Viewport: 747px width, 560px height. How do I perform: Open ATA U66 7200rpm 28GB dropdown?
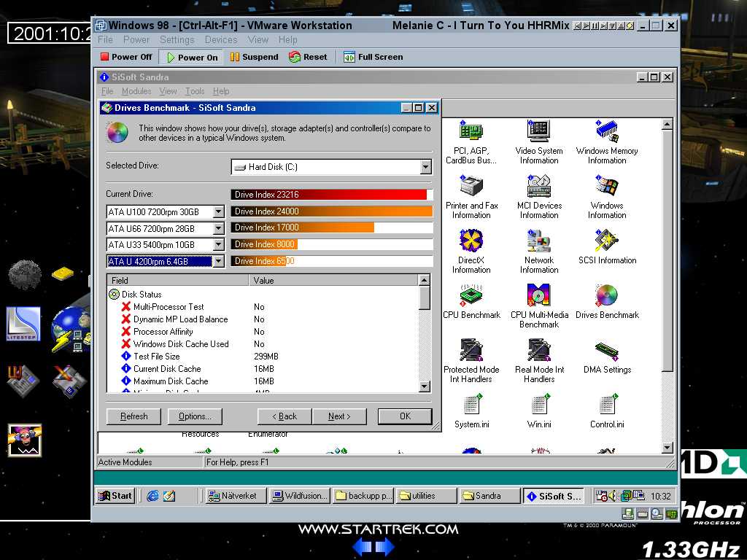pyautogui.click(x=218, y=228)
